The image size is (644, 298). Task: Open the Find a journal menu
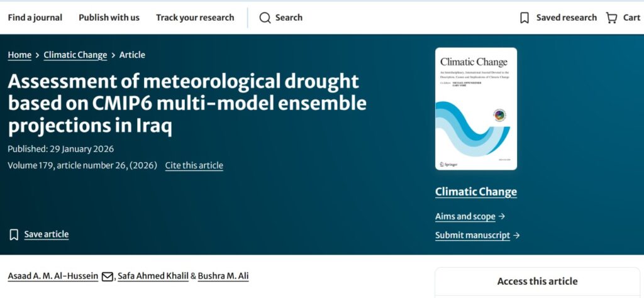35,18
